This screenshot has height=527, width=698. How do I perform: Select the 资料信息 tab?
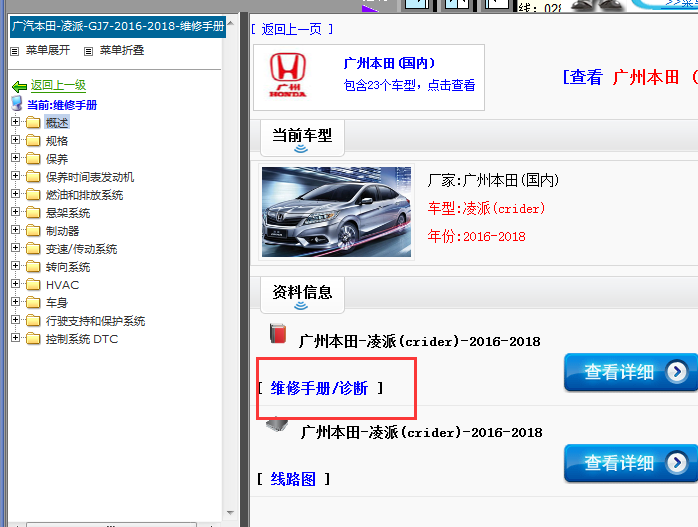click(x=302, y=294)
